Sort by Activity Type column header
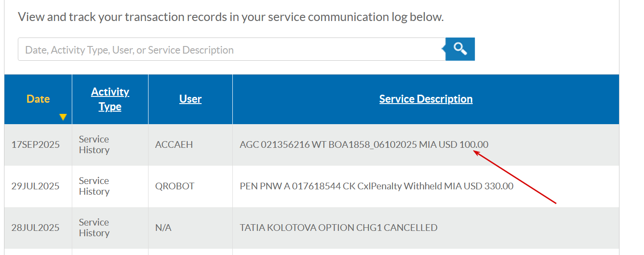This screenshot has width=644, height=255. pos(110,99)
